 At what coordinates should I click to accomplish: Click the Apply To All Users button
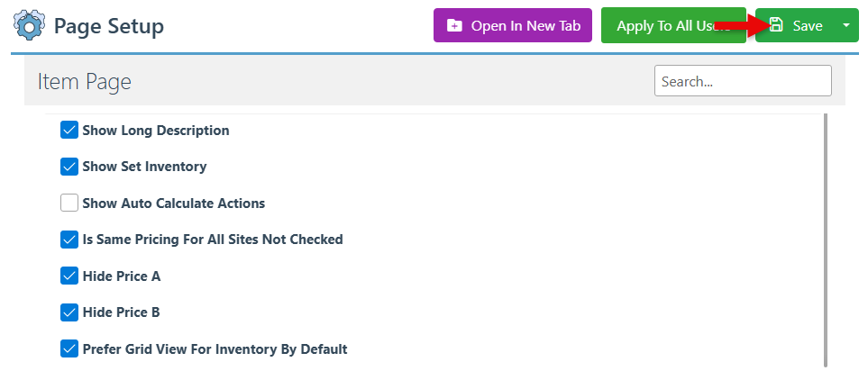pyautogui.click(x=672, y=26)
